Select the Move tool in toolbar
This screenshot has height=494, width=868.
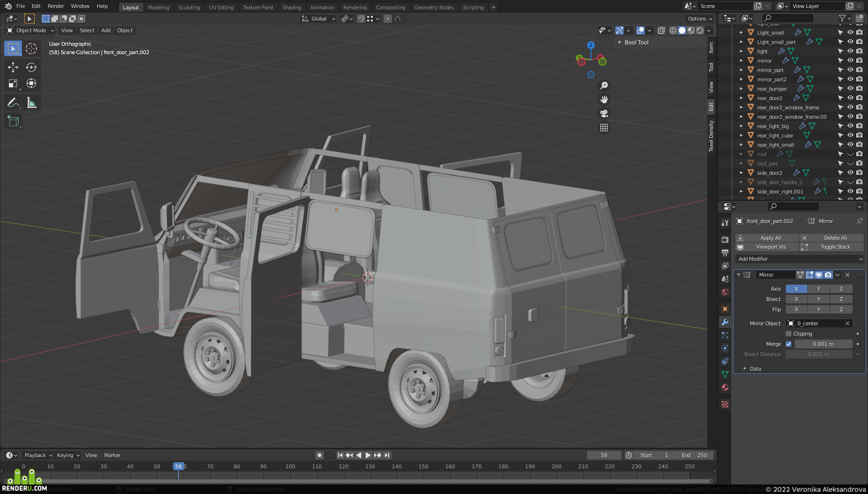click(x=13, y=67)
